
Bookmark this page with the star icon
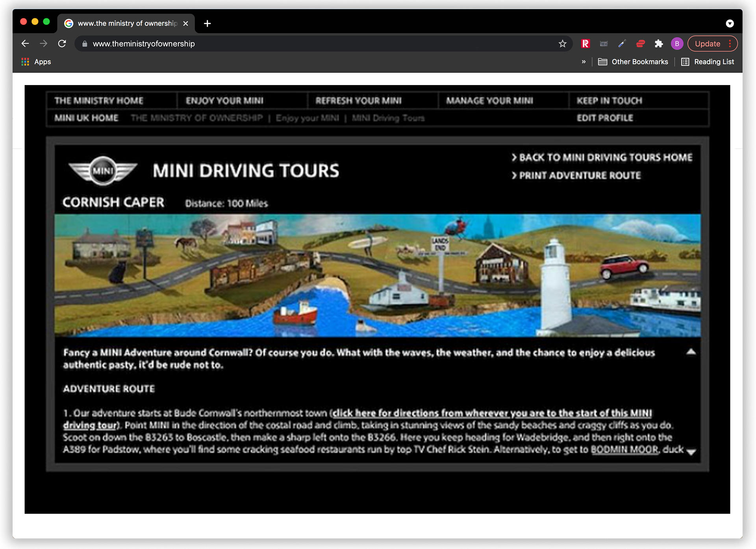pos(562,44)
